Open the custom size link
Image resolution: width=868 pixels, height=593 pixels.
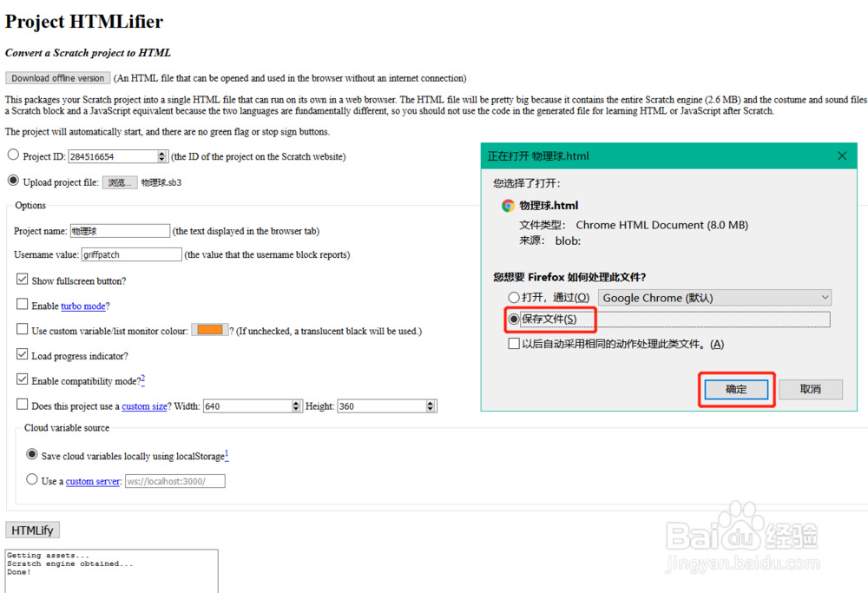144,406
